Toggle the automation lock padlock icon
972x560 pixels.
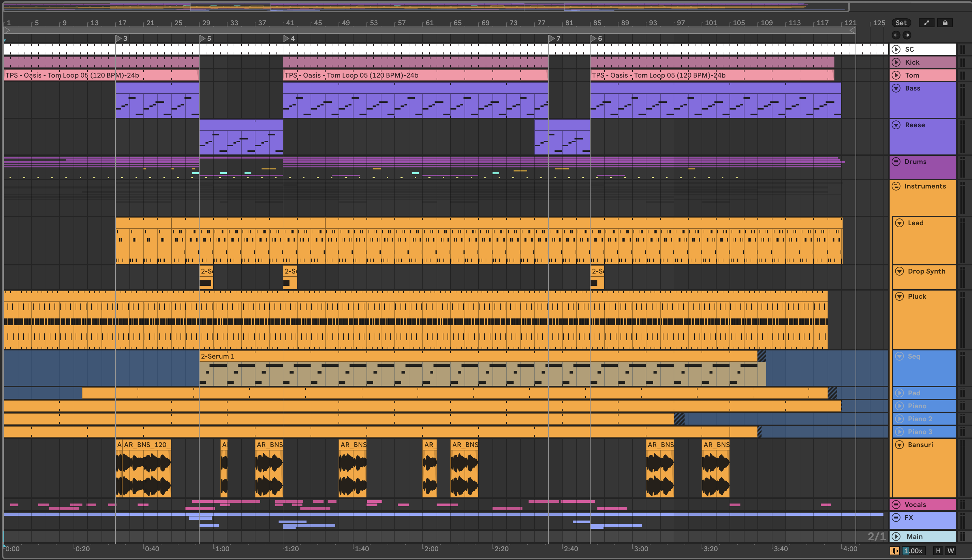tap(945, 23)
